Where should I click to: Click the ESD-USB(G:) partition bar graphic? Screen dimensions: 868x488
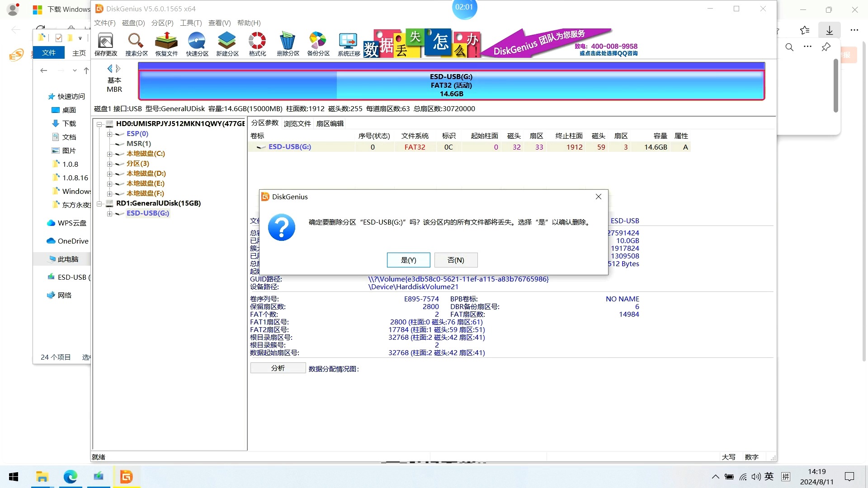click(451, 85)
